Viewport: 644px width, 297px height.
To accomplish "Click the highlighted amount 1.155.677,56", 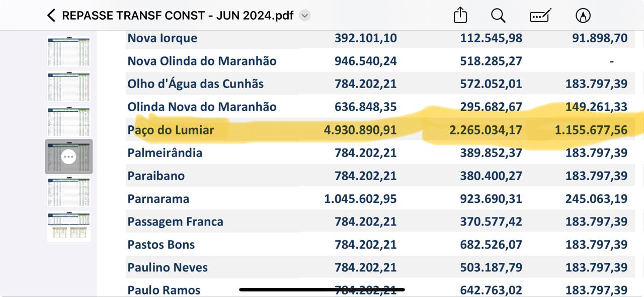I will [591, 130].
